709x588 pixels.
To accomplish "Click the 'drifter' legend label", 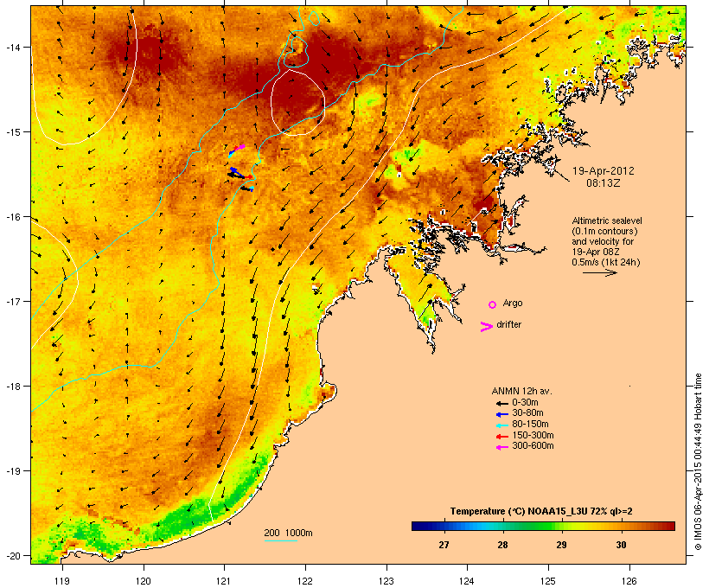I will coord(508,324).
